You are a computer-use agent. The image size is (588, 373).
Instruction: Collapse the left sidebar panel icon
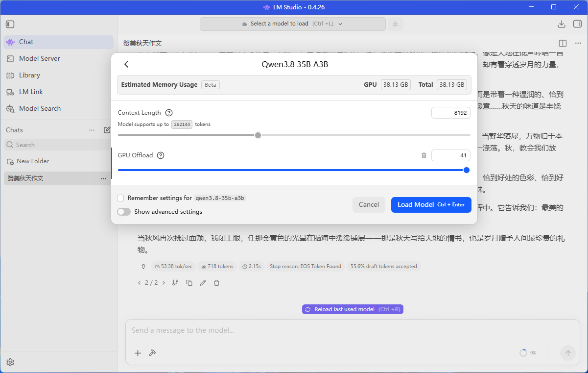pyautogui.click(x=10, y=24)
